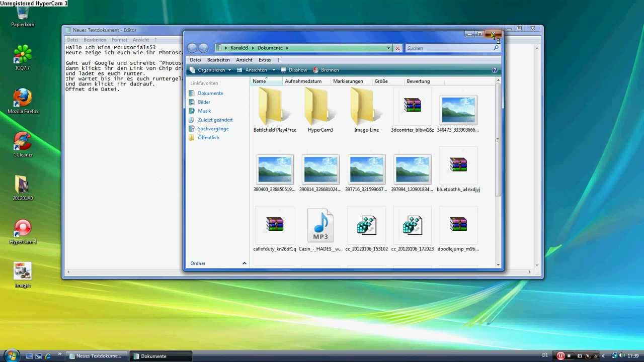Open Dokumente in Linkfavoriten

coord(206,93)
